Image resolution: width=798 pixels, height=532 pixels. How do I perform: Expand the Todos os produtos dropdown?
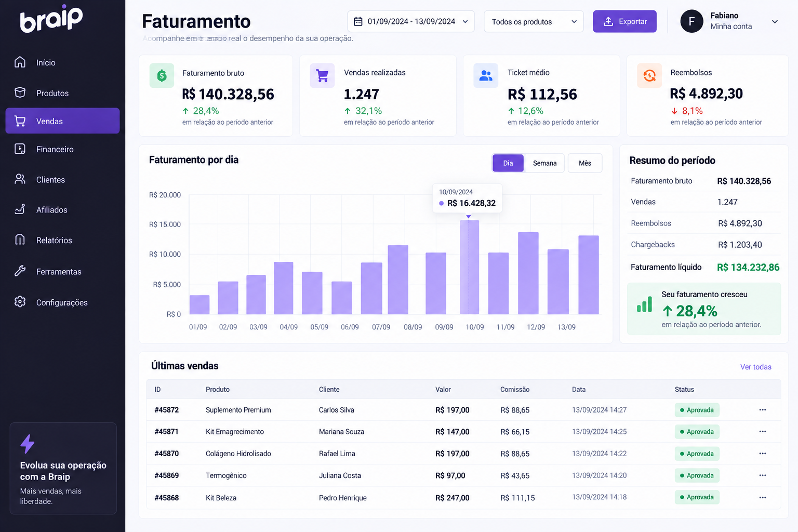click(534, 21)
